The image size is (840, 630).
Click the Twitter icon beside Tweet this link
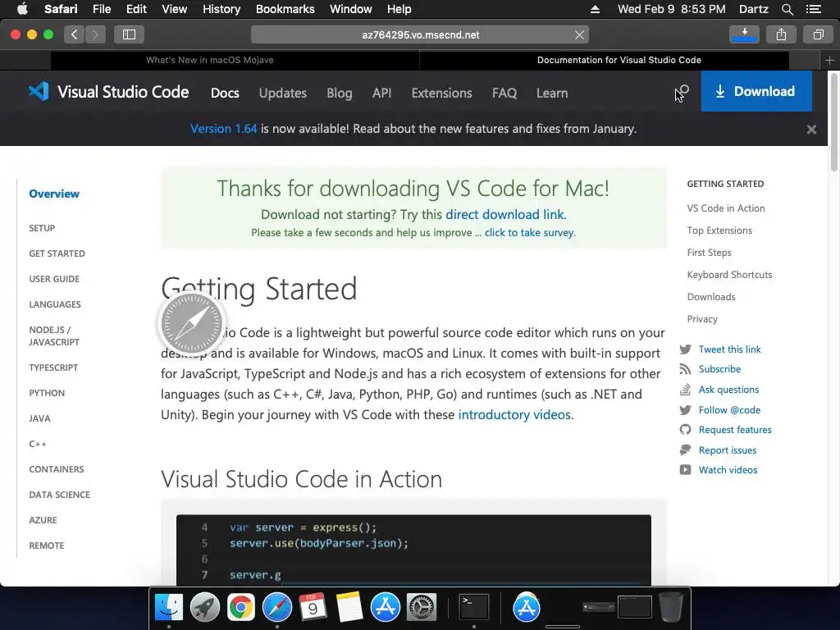tap(685, 349)
